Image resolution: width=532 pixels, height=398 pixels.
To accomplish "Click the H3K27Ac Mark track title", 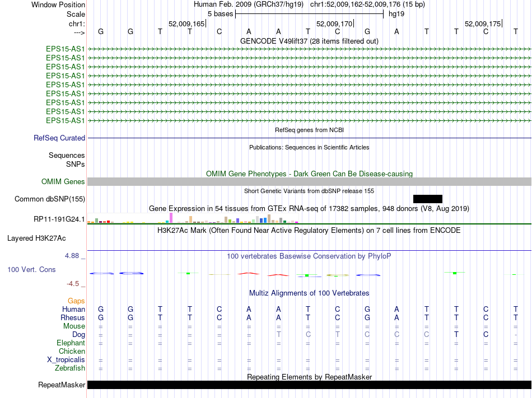I will [309, 230].
